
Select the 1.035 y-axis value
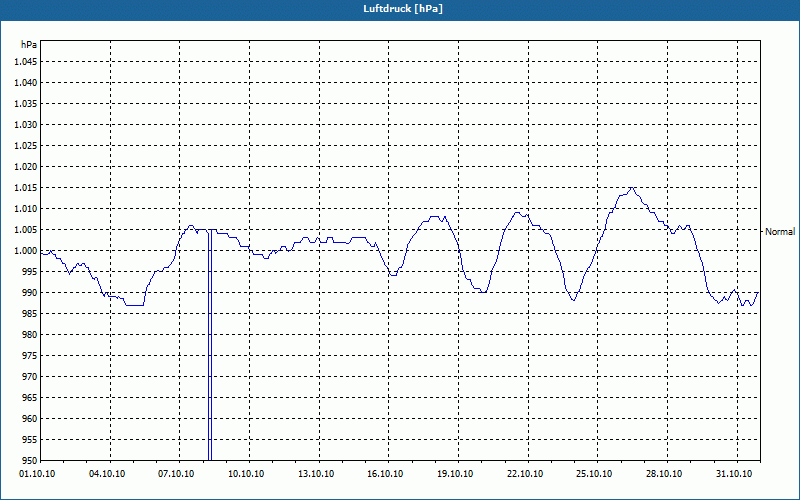[26, 104]
